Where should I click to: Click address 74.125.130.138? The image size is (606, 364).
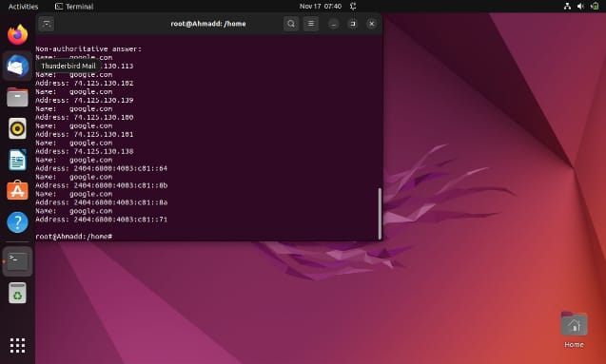pyautogui.click(x=104, y=151)
